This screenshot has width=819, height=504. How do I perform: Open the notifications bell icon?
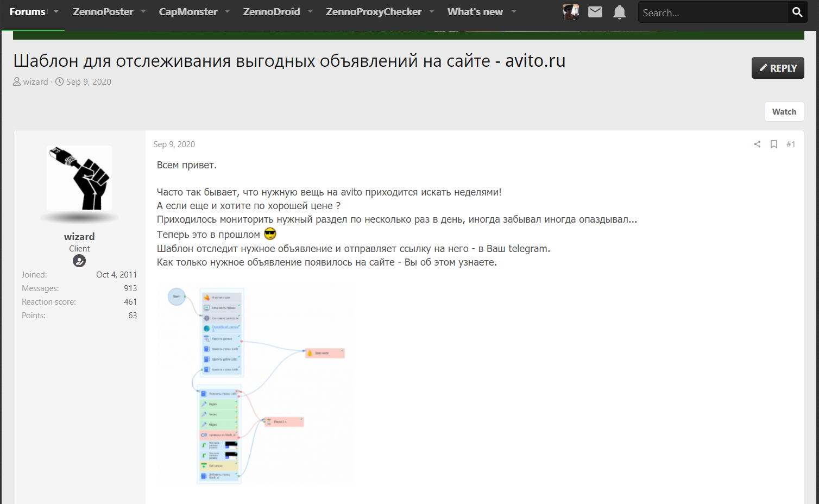click(x=619, y=12)
